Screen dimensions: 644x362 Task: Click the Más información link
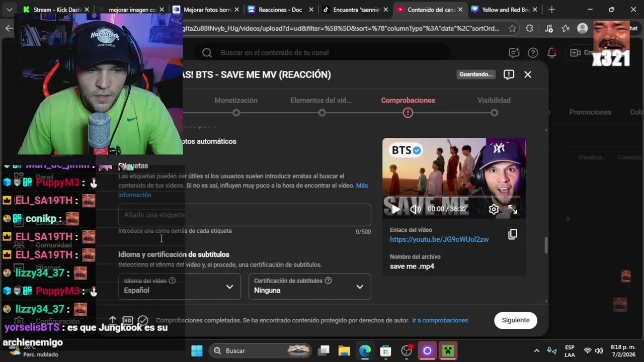pos(243,190)
